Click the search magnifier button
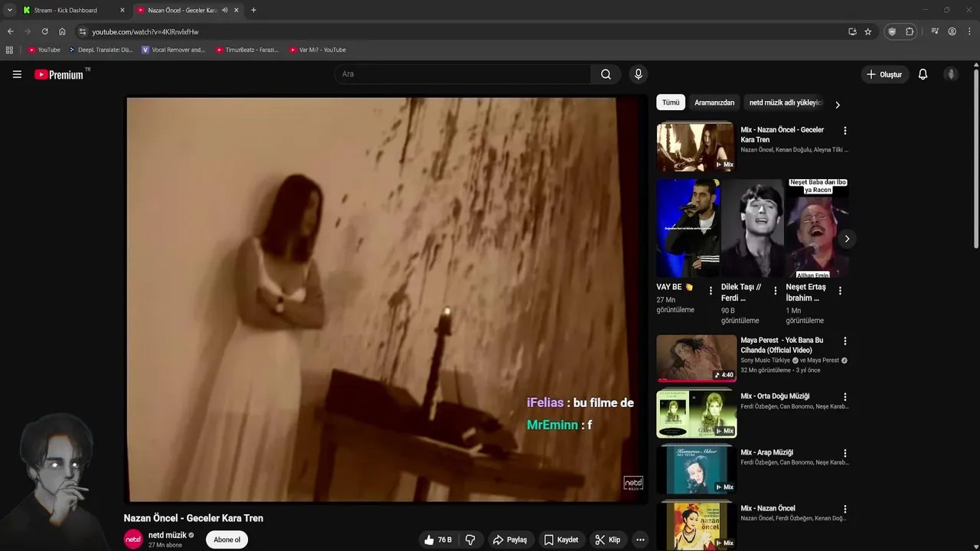 click(606, 74)
